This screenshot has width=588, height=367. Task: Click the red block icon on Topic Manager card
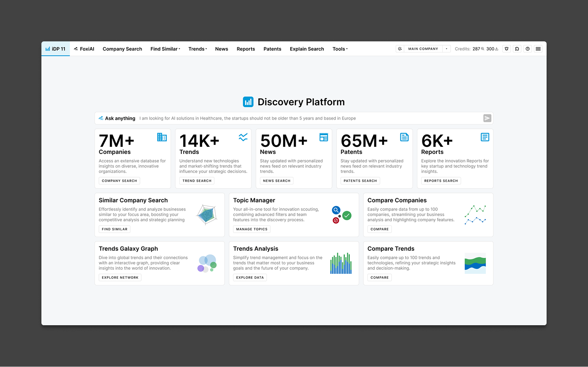coord(335,221)
